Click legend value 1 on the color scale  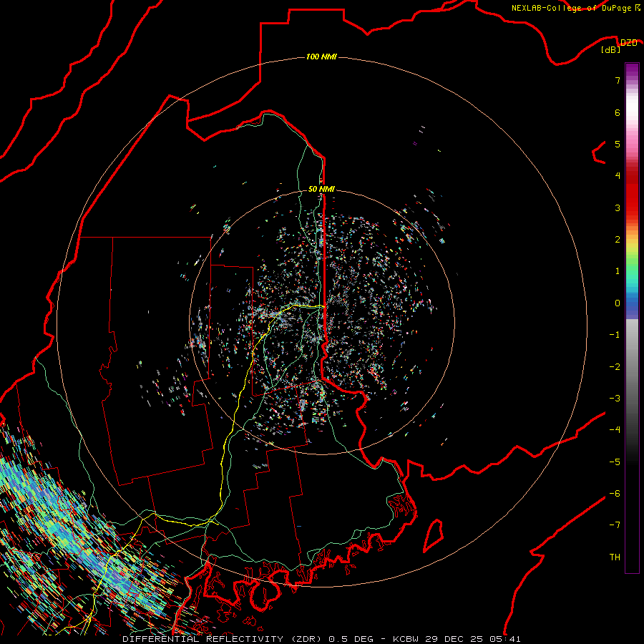point(618,271)
